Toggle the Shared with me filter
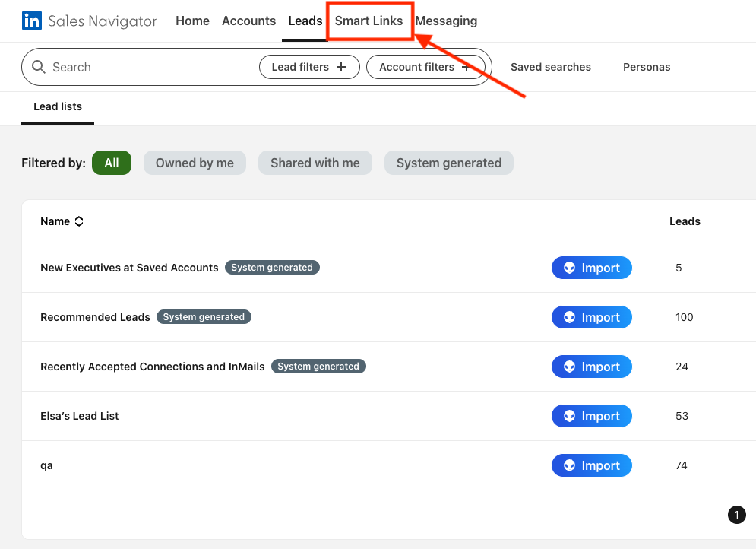Screen dimensions: 756x549 point(315,163)
